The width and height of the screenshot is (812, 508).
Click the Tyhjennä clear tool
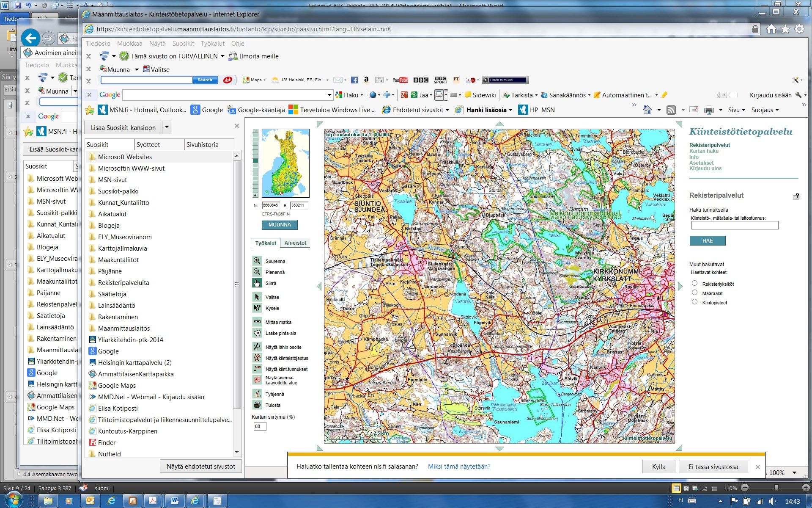257,394
